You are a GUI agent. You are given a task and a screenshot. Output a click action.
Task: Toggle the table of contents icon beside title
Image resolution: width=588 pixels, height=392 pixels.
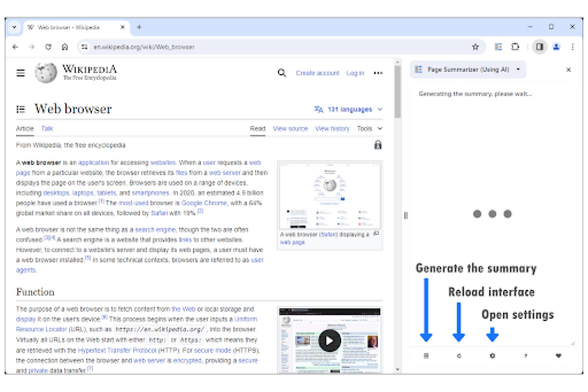21,109
